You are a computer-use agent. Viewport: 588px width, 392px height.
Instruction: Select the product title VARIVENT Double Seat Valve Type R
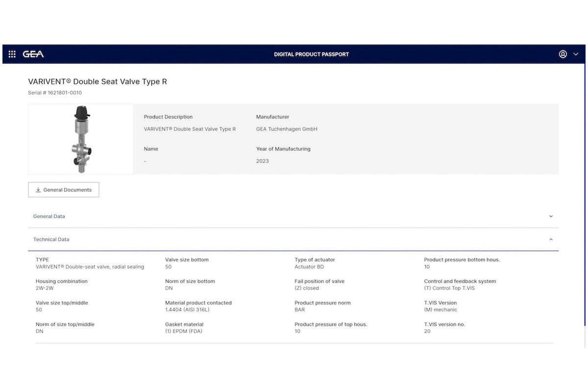click(x=98, y=81)
